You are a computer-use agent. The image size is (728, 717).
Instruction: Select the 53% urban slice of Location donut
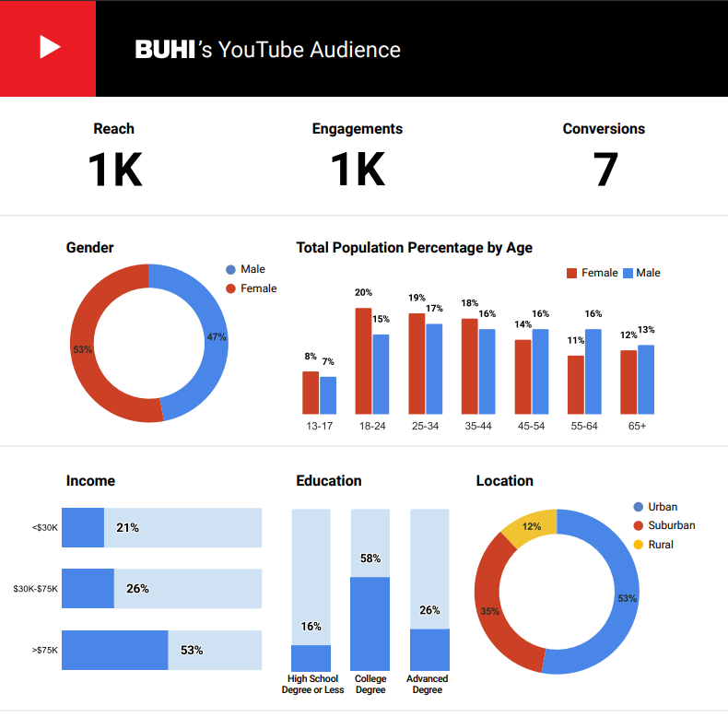[x=627, y=598]
